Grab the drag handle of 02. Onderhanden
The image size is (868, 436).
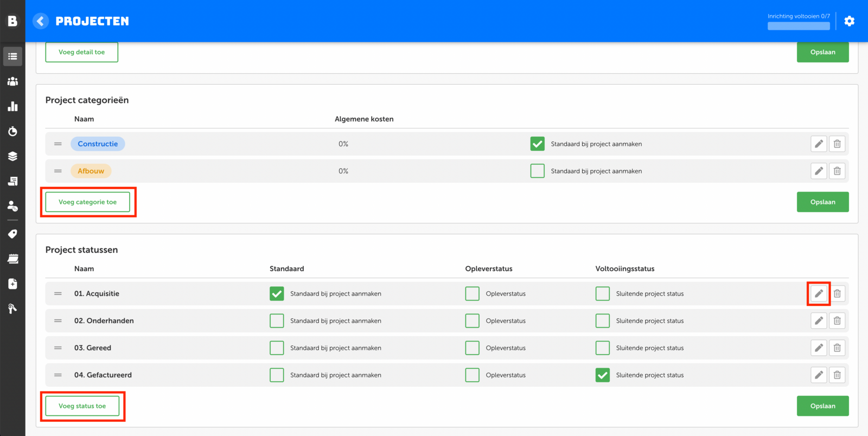click(x=58, y=320)
